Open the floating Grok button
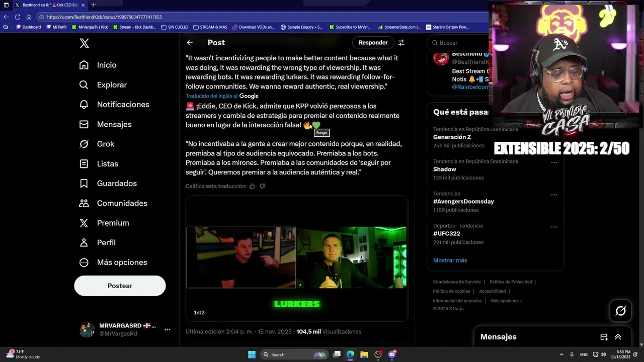This screenshot has height=362, width=644. coord(620,311)
